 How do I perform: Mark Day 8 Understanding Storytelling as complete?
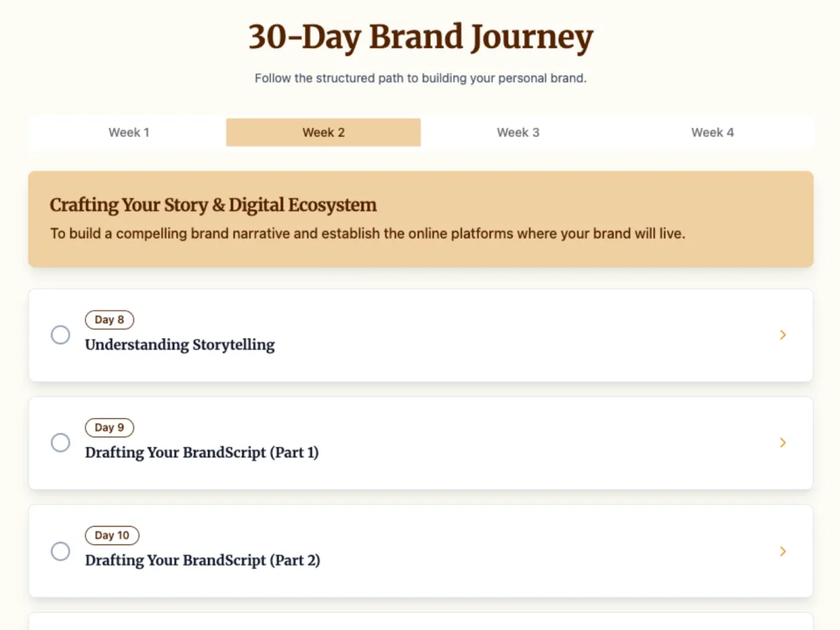[61, 335]
